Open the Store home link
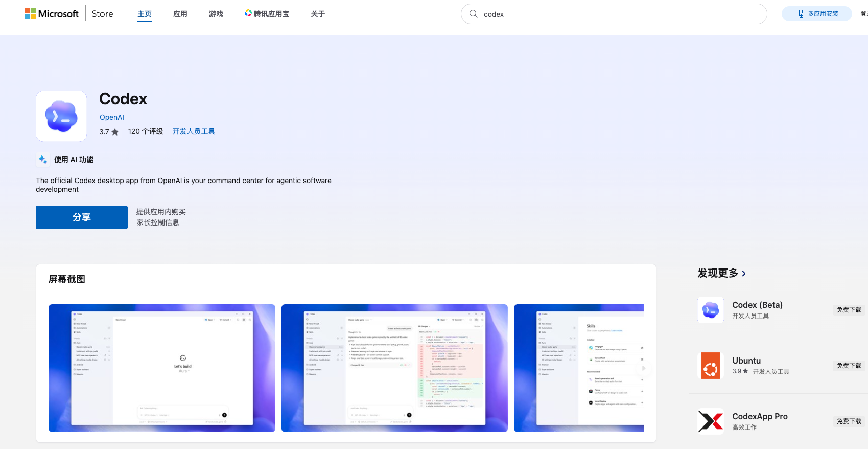 click(x=102, y=14)
